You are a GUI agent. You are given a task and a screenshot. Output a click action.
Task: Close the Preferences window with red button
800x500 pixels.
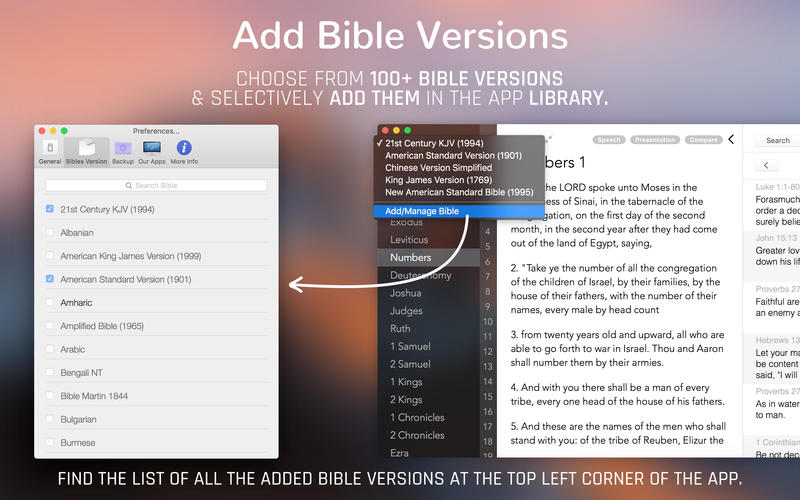42,131
